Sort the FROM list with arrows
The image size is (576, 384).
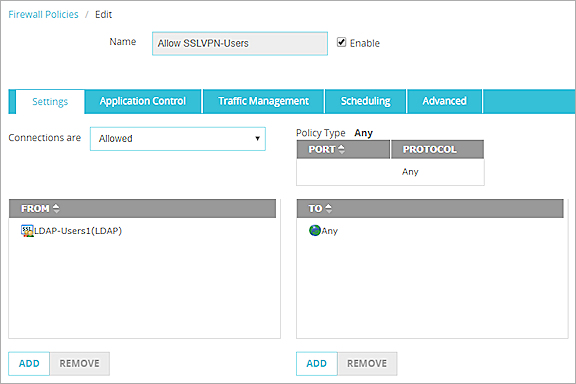click(x=56, y=208)
